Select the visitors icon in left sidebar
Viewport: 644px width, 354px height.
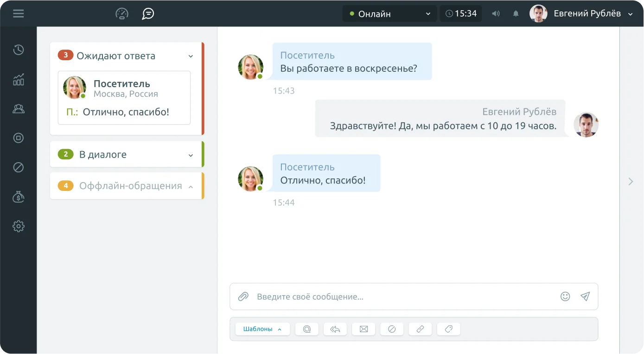(x=18, y=108)
